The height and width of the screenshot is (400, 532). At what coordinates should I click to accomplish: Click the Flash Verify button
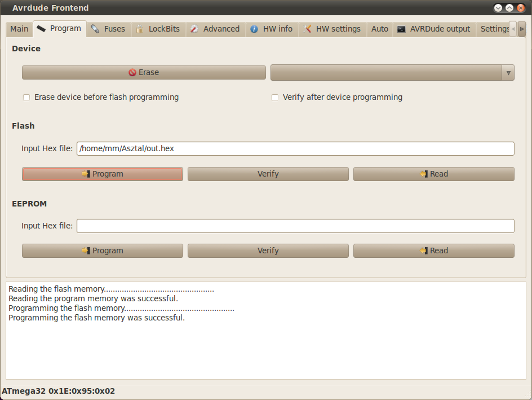268,174
